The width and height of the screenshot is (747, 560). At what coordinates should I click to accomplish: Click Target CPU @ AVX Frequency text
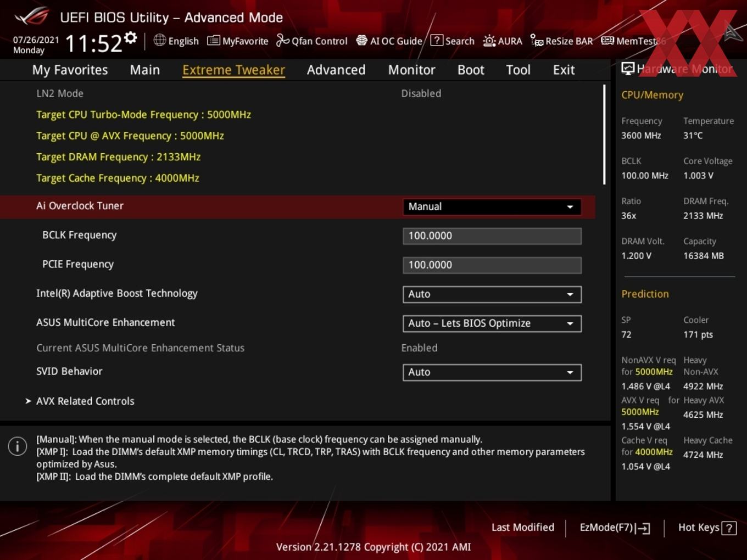(x=130, y=136)
